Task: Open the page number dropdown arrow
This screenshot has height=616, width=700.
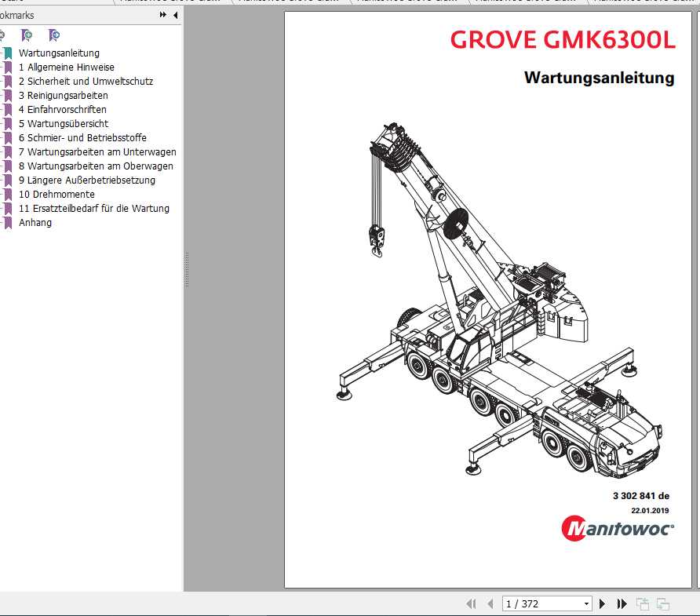Action: tap(587, 604)
